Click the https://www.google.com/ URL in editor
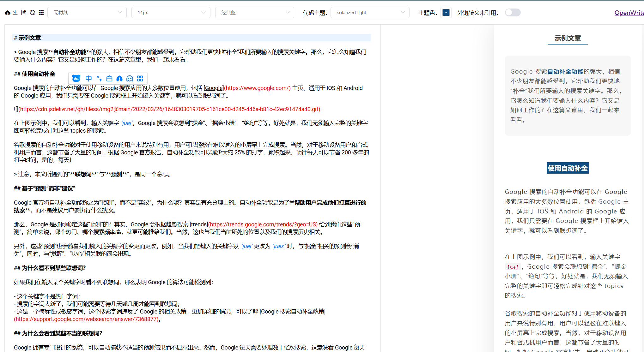This screenshot has width=644, height=352. (x=257, y=88)
